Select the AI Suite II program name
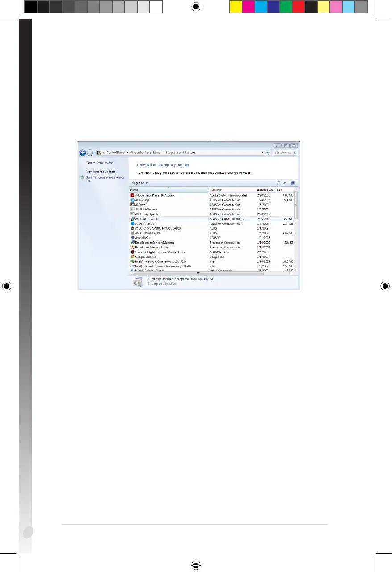This screenshot has width=392, height=572. tap(141, 205)
